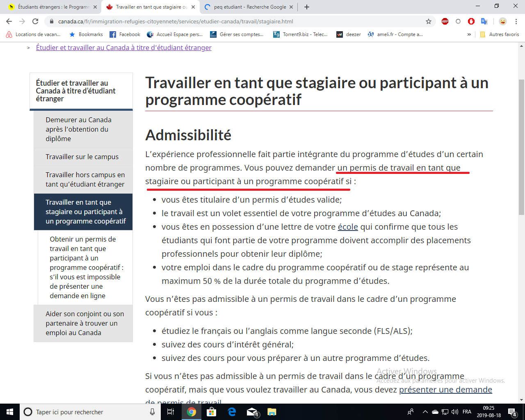This screenshot has width=525, height=420.
Task: Expand hidden bookmarks with the chevron
Action: click(x=469, y=34)
